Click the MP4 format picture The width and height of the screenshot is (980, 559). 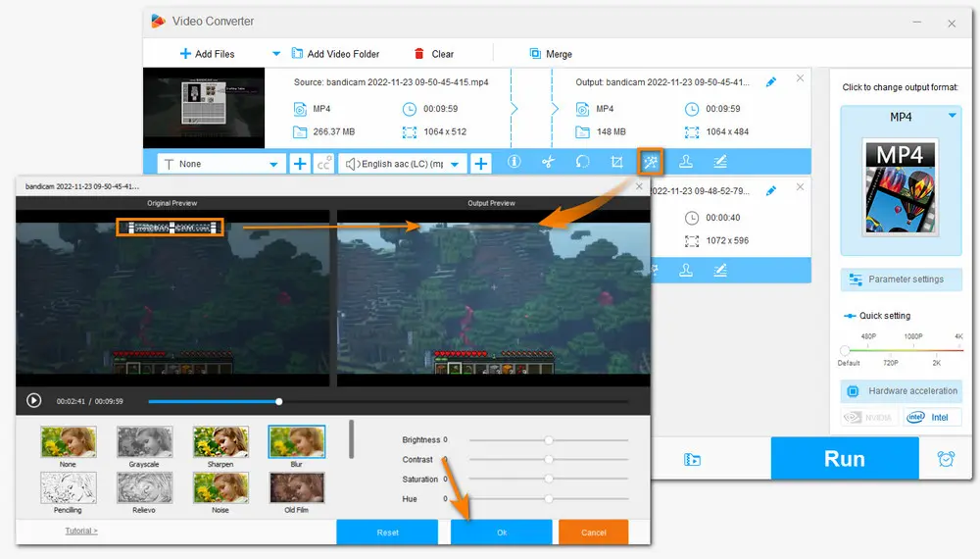(900, 187)
